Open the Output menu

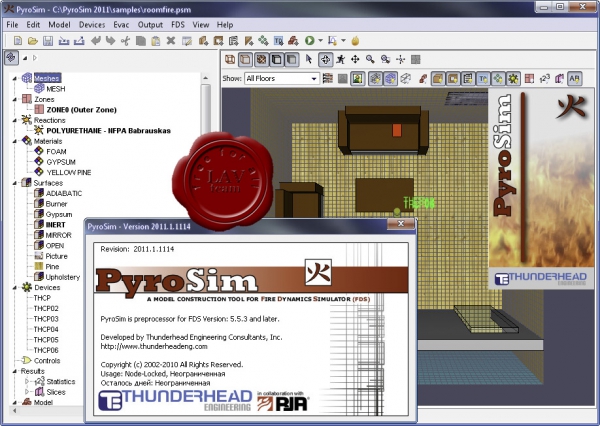click(150, 24)
